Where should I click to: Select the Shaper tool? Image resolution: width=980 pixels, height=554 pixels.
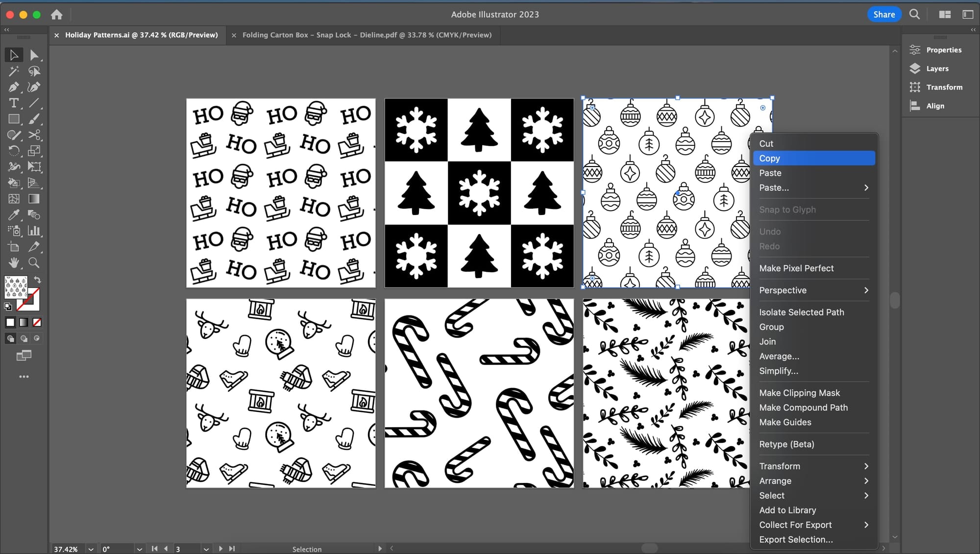point(14,135)
